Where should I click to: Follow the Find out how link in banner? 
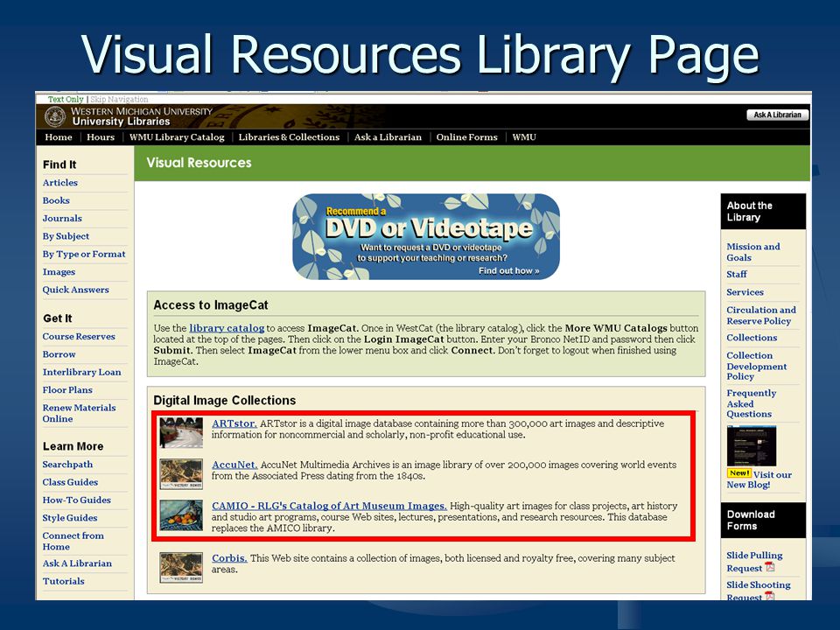(x=508, y=271)
